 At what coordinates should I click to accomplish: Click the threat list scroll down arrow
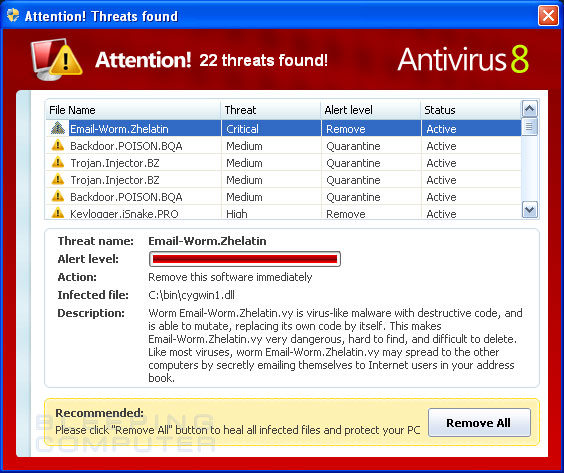529,210
